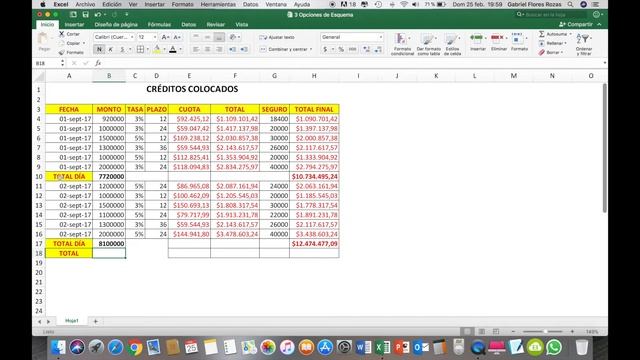Image resolution: width=640 pixels, height=360 pixels.
Task: Align cell text right
Action: (219, 49)
